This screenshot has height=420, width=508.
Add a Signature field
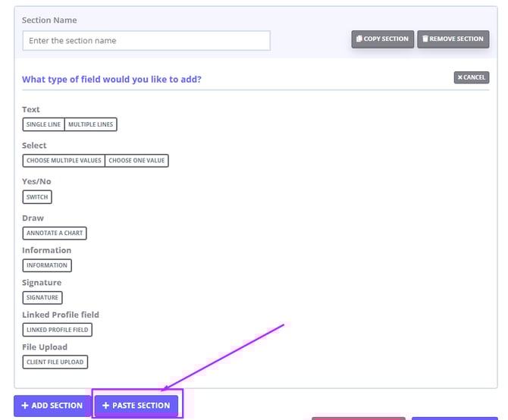click(x=42, y=298)
